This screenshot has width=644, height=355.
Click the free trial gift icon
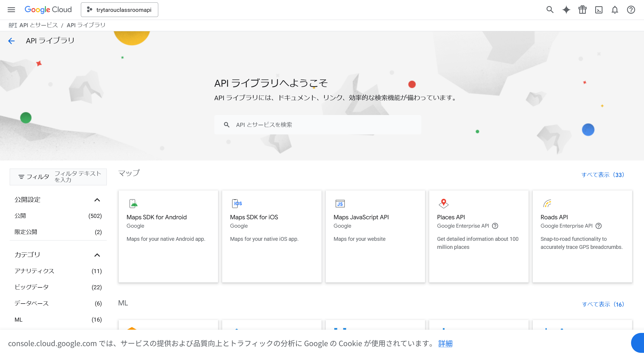[583, 10]
